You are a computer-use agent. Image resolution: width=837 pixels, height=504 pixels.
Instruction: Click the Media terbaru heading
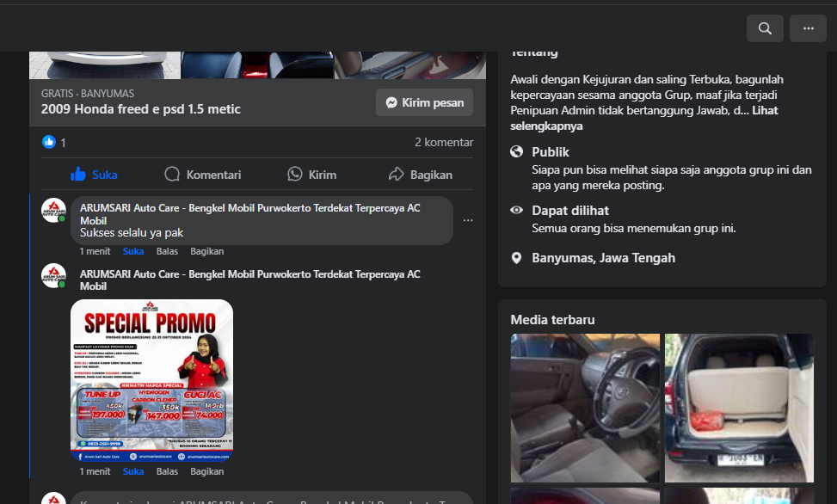[552, 320]
